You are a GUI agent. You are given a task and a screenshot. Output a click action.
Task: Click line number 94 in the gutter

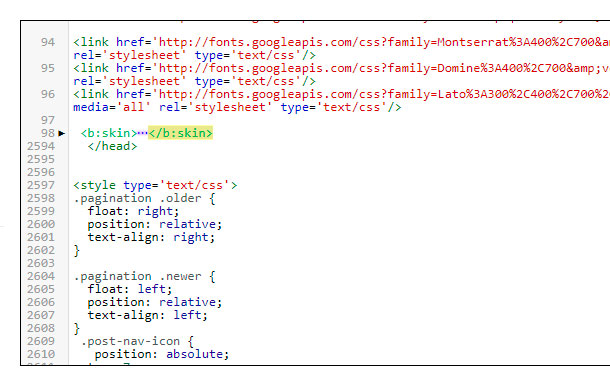(48, 42)
